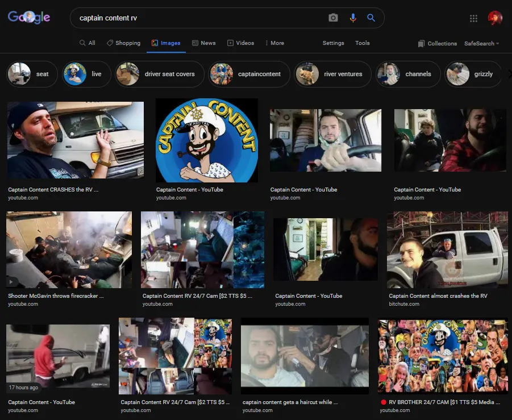Click 'Captain Content CRASHES the RV ...' title
Image resolution: width=512 pixels, height=420 pixels.
coord(53,189)
